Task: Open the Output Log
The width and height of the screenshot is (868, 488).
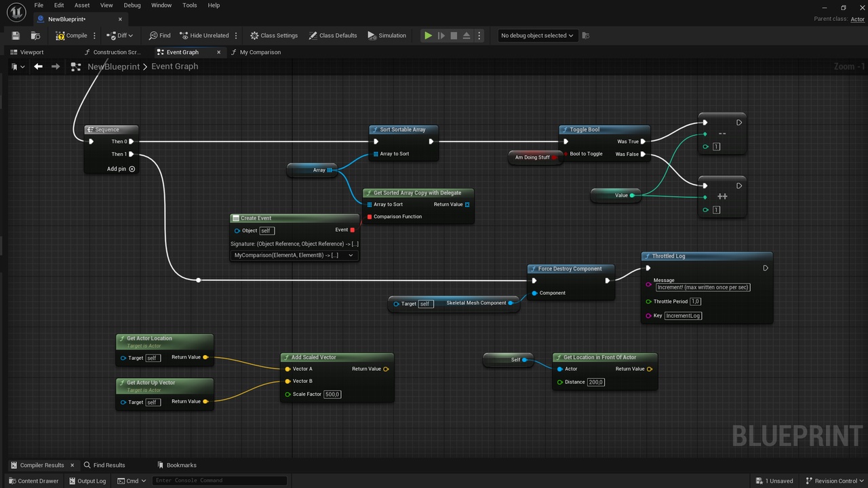Action: pos(87,481)
